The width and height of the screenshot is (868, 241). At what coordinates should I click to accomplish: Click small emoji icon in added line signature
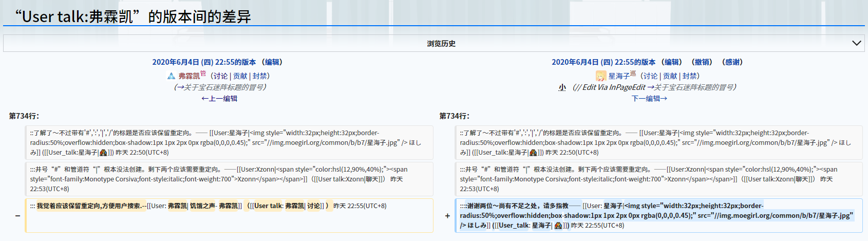point(558,226)
